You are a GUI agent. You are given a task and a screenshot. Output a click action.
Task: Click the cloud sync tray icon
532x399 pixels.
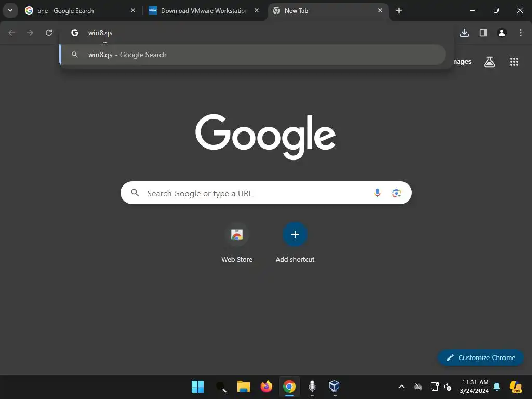click(418, 387)
